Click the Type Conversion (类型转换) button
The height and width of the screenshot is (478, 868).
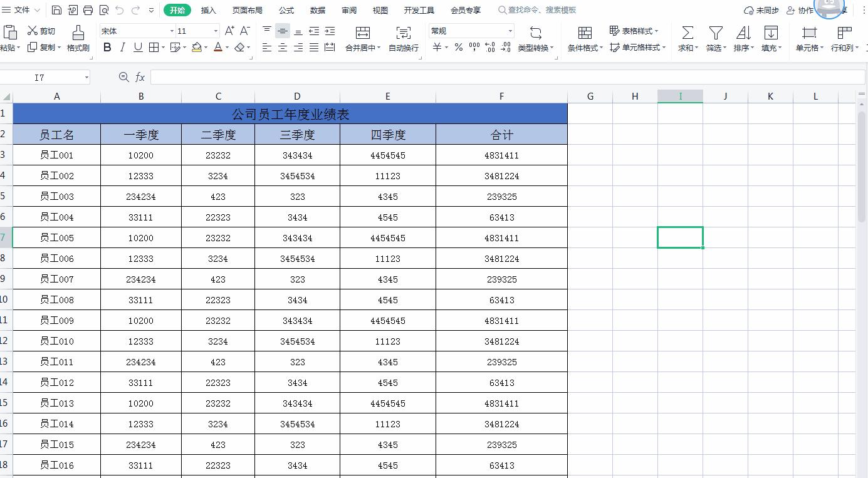[x=536, y=38]
